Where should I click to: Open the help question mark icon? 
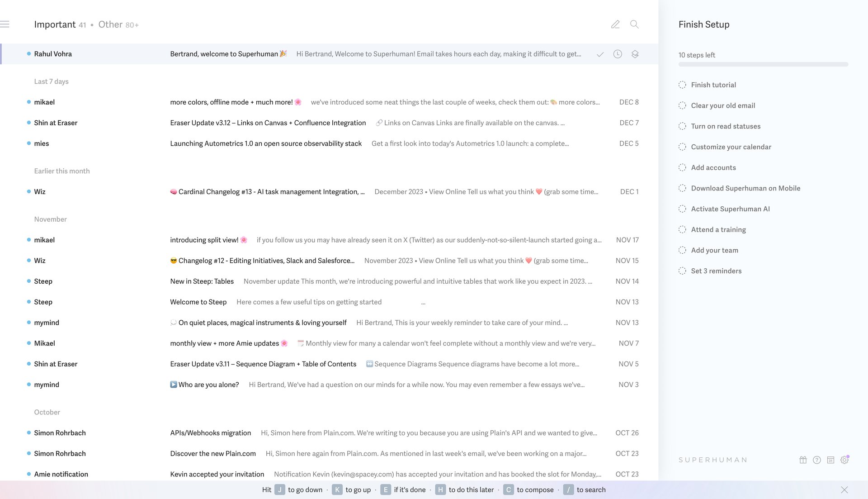coord(816,460)
